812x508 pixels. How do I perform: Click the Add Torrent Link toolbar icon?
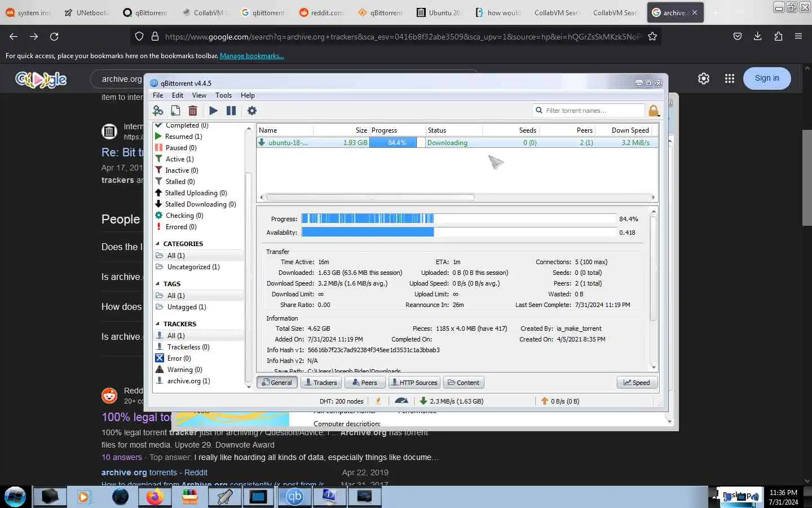point(158,111)
